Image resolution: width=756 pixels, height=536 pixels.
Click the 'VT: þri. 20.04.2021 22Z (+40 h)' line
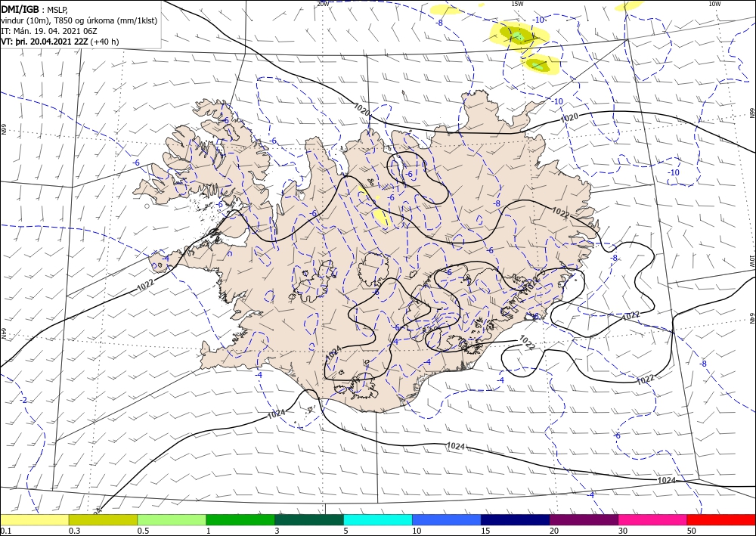click(60, 42)
